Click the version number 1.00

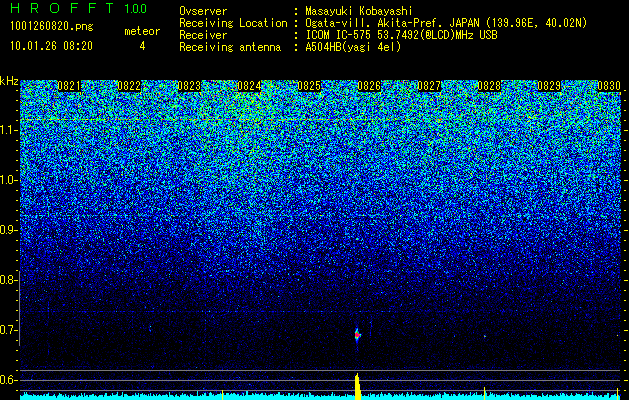click(x=136, y=8)
